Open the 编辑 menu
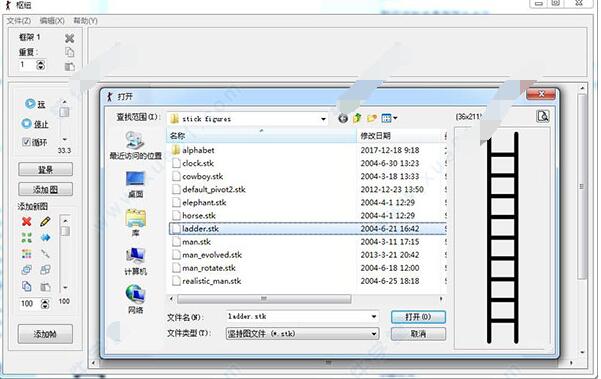Image resolution: width=601 pixels, height=379 pixels. [x=52, y=21]
